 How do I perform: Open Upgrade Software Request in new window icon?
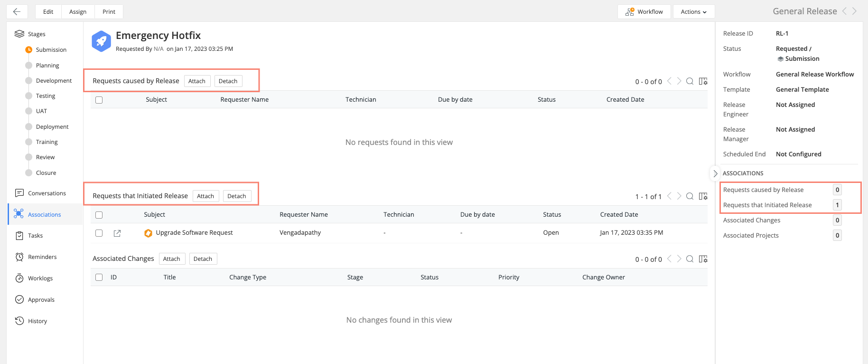click(x=117, y=233)
